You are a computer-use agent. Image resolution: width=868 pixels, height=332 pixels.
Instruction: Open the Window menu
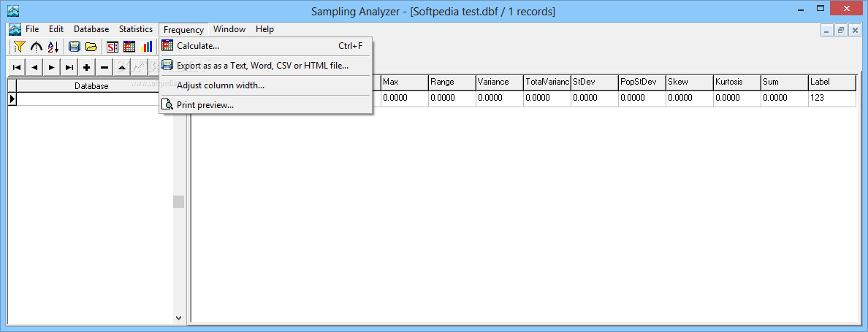pyautogui.click(x=229, y=29)
